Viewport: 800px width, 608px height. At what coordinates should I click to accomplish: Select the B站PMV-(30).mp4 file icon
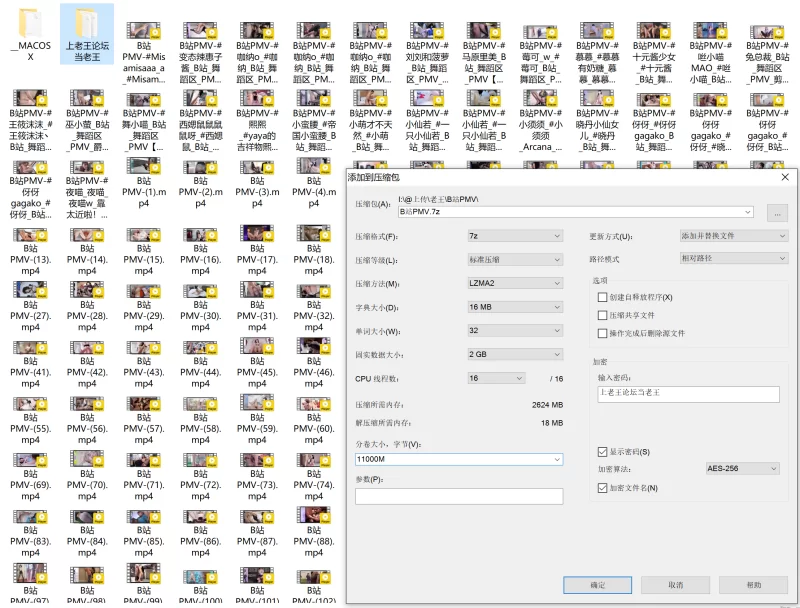200,291
